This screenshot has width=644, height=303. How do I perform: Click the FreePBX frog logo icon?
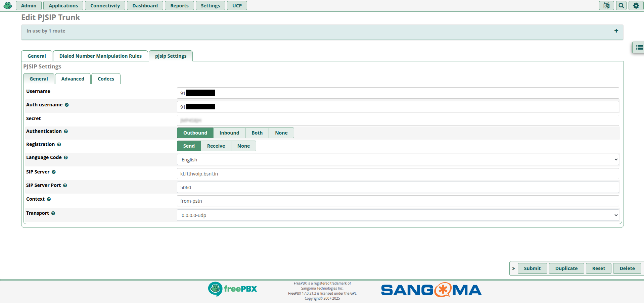click(x=8, y=6)
